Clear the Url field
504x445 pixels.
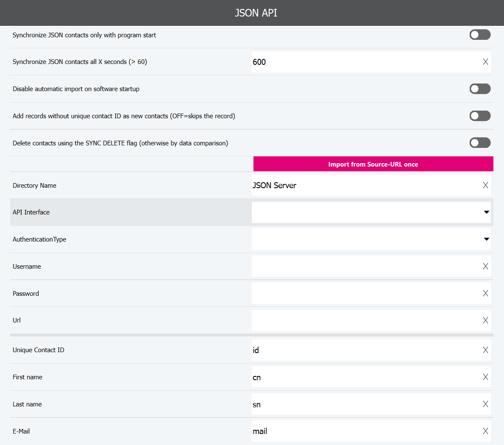click(485, 320)
